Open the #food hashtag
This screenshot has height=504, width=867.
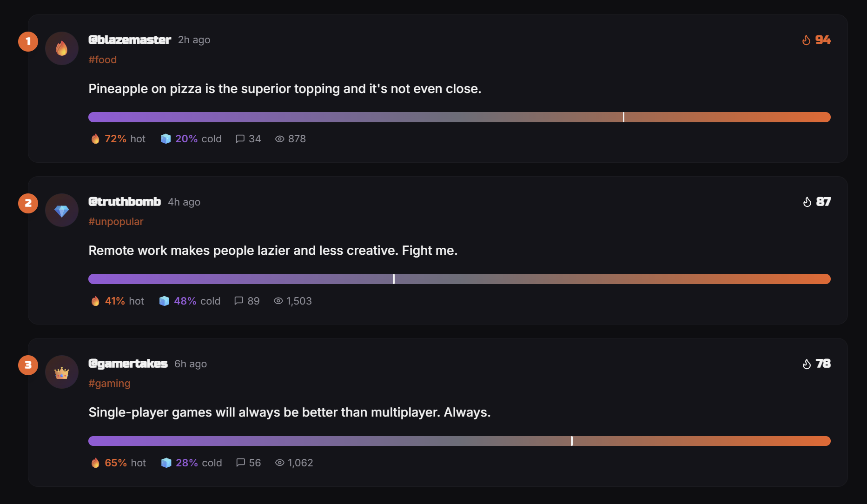[103, 60]
